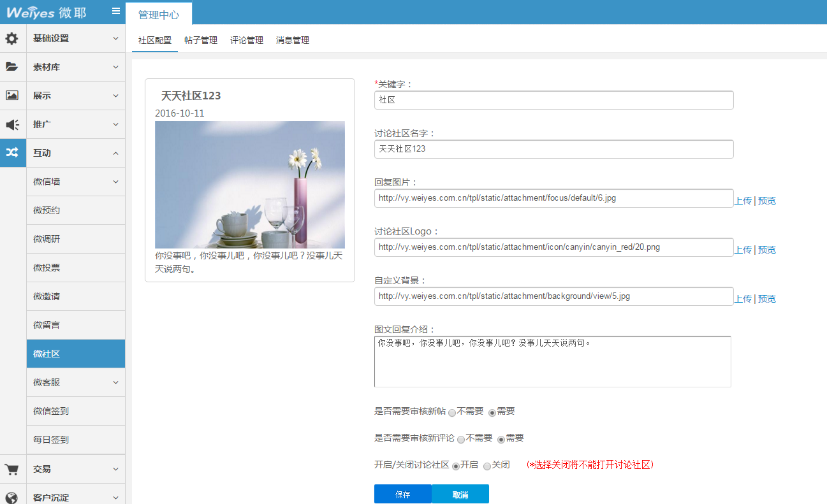Viewport: 827px width, 504px height.
Task: Focus the 讨论社区名字 input field
Action: (553, 149)
